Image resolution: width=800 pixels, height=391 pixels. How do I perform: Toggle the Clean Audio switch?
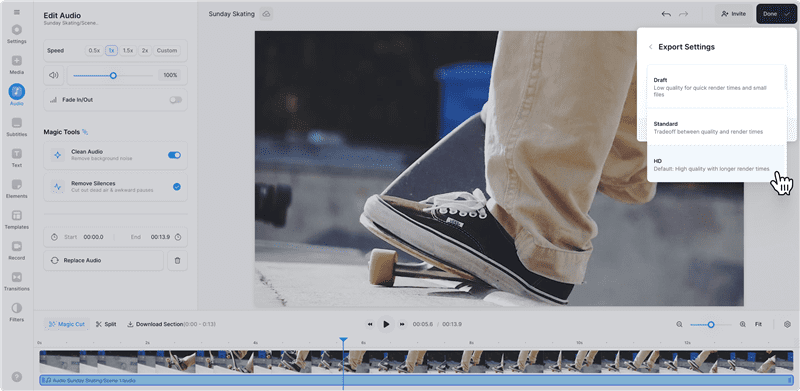[x=174, y=155]
